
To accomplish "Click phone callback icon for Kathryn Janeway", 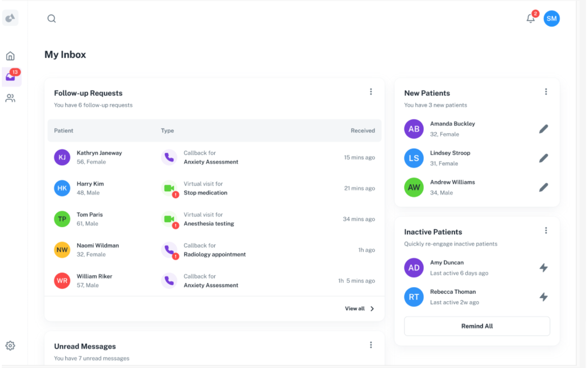I will point(169,158).
